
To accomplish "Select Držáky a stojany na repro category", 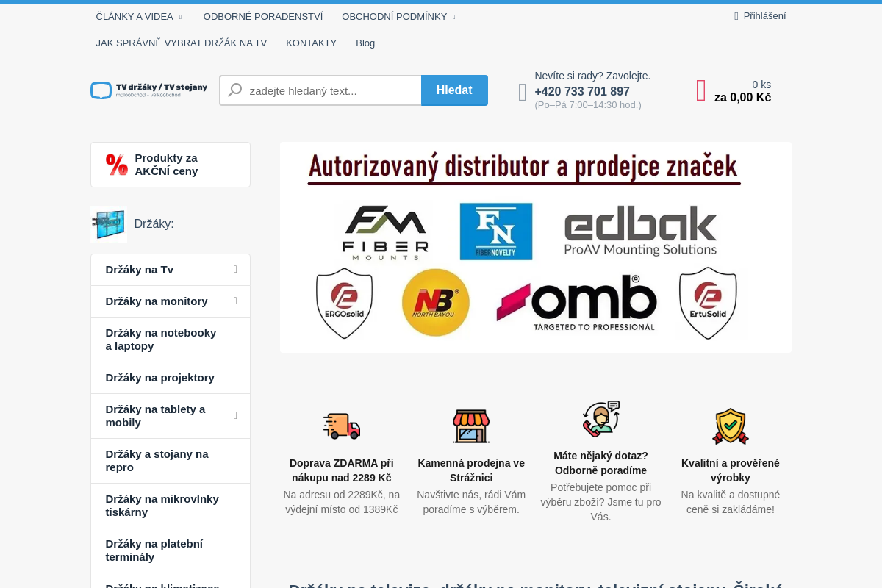I will click(171, 461).
